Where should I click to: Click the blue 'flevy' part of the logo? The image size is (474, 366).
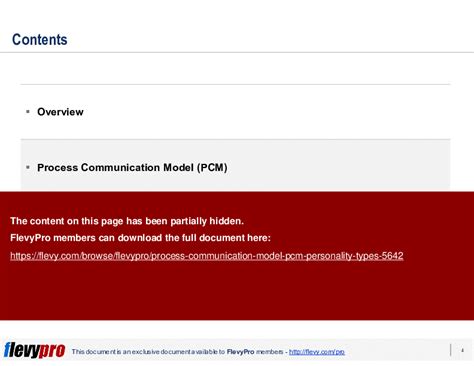(22, 349)
